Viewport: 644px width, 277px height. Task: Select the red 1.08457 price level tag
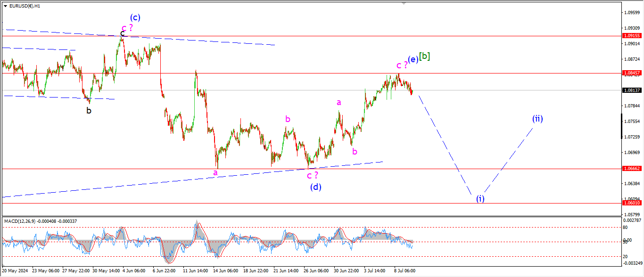632,73
